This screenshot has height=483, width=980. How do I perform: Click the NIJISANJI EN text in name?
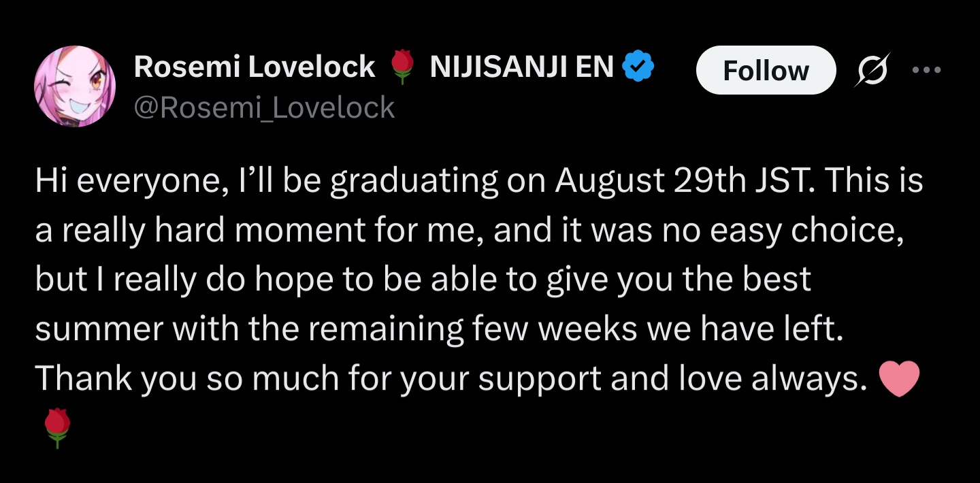click(522, 67)
